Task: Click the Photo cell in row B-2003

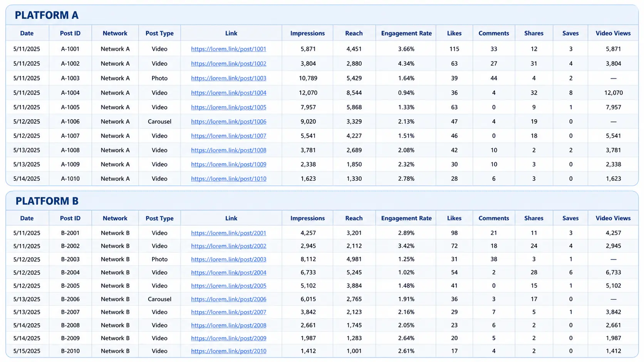Action: click(159, 260)
